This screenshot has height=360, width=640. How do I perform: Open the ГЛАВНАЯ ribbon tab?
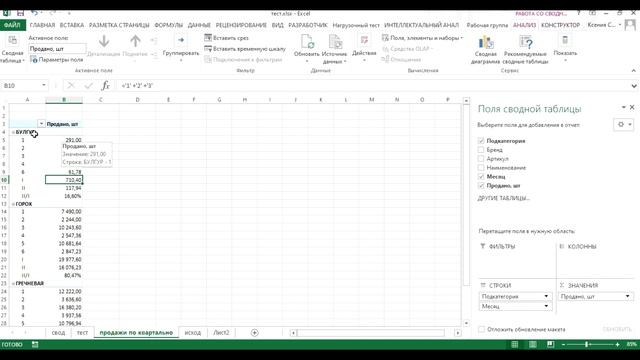click(x=42, y=25)
